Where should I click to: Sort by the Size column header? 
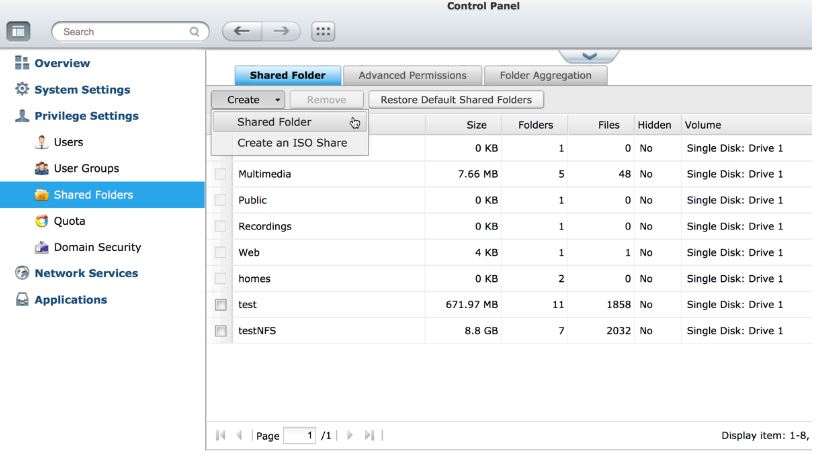click(463, 125)
